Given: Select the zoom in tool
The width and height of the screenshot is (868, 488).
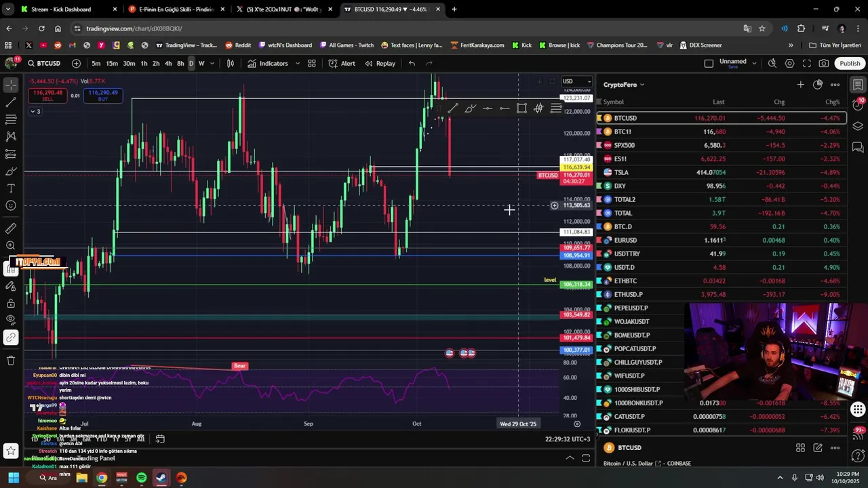Looking at the screenshot, I should click(x=11, y=245).
